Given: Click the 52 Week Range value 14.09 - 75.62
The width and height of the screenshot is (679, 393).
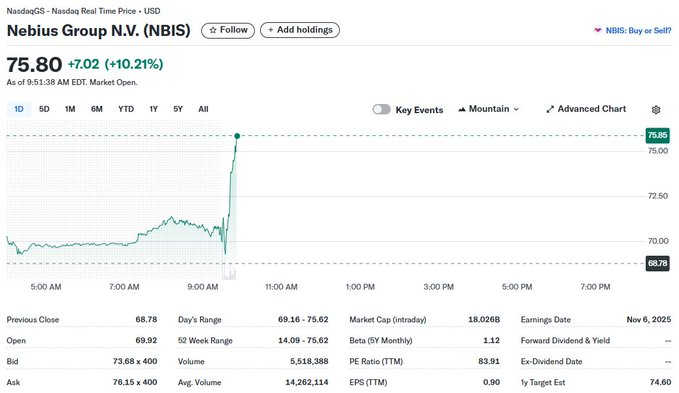Looking at the screenshot, I should point(303,340).
